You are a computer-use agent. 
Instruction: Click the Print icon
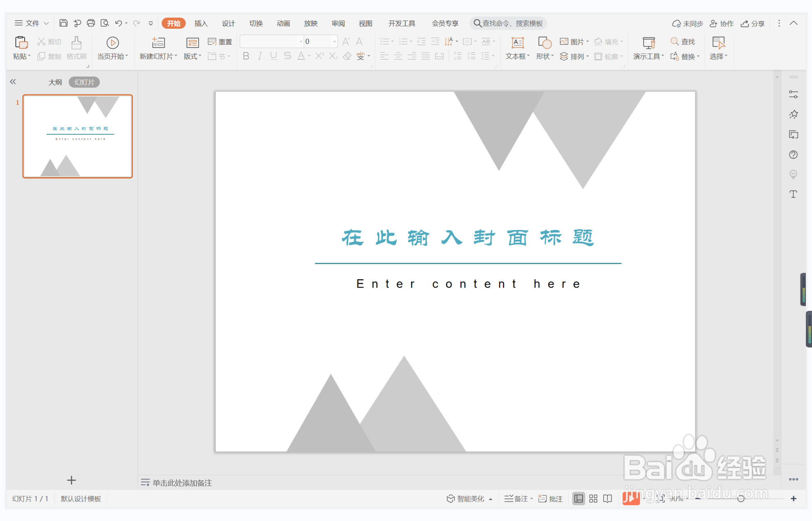91,23
